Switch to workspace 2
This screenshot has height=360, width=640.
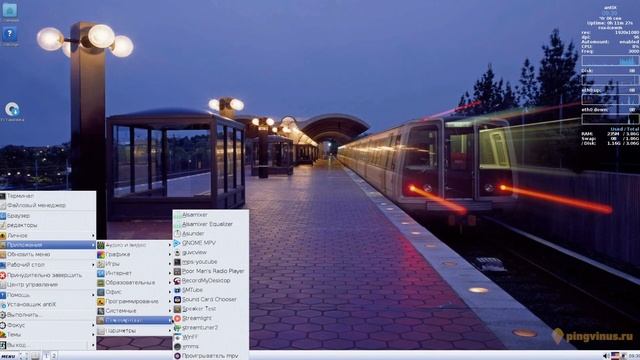(53, 356)
